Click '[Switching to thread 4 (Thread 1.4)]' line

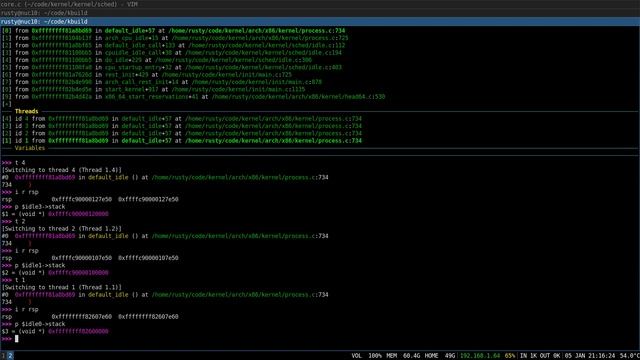(62, 170)
